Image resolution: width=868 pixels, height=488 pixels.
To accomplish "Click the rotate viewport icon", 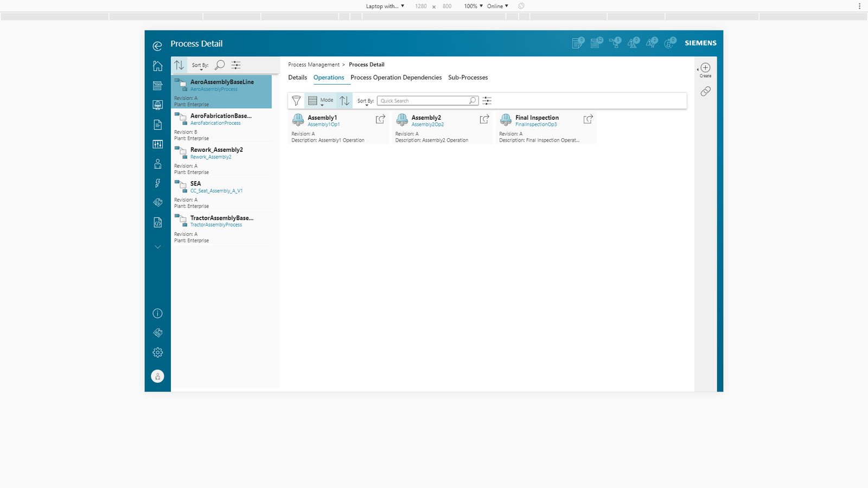I will coord(521,6).
